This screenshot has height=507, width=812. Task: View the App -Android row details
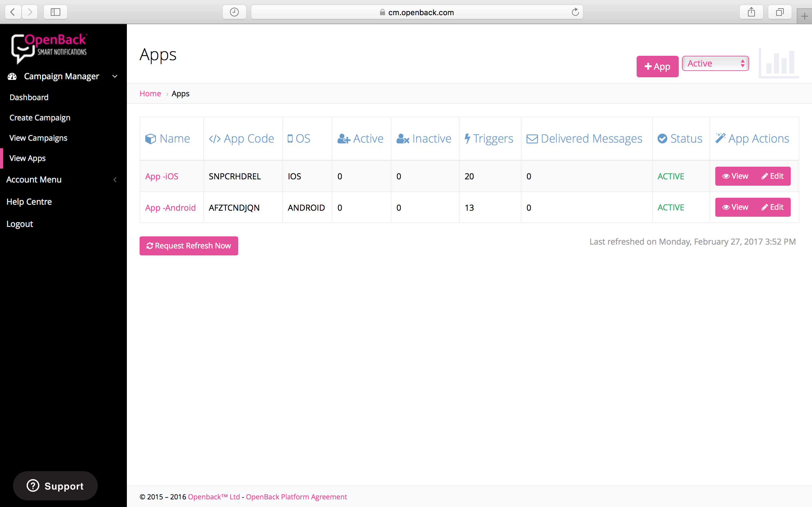pyautogui.click(x=735, y=207)
